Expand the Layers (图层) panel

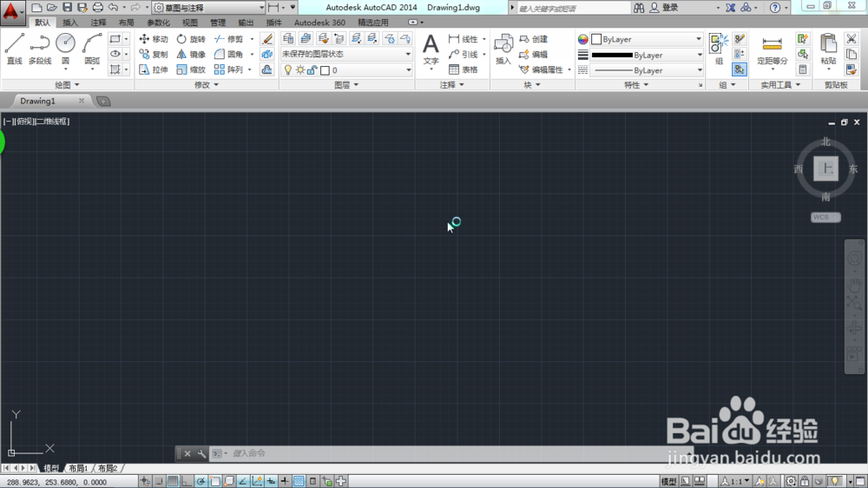point(346,85)
